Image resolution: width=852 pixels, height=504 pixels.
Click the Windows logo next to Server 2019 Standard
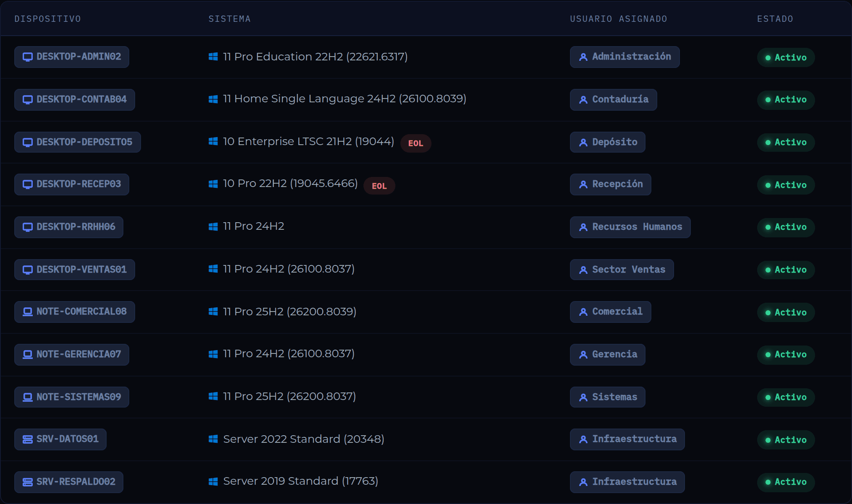click(213, 481)
